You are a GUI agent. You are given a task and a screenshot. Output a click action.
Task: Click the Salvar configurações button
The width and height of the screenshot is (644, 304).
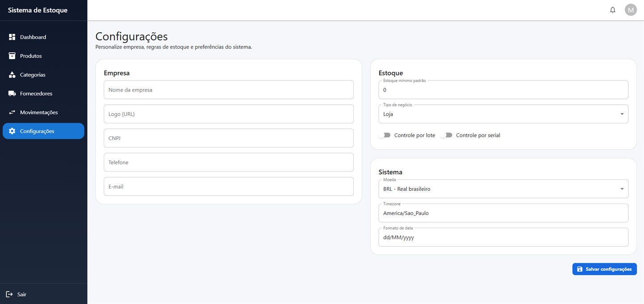(x=605, y=269)
